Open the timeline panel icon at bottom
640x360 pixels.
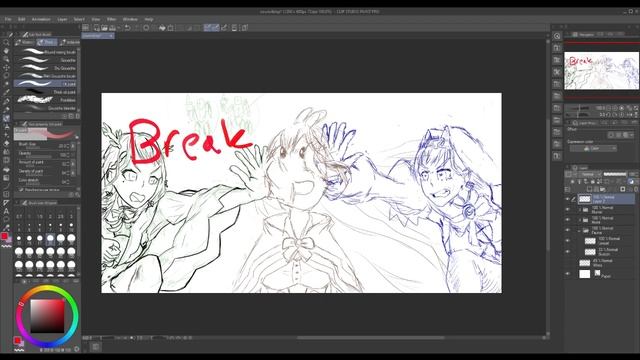click(96, 347)
